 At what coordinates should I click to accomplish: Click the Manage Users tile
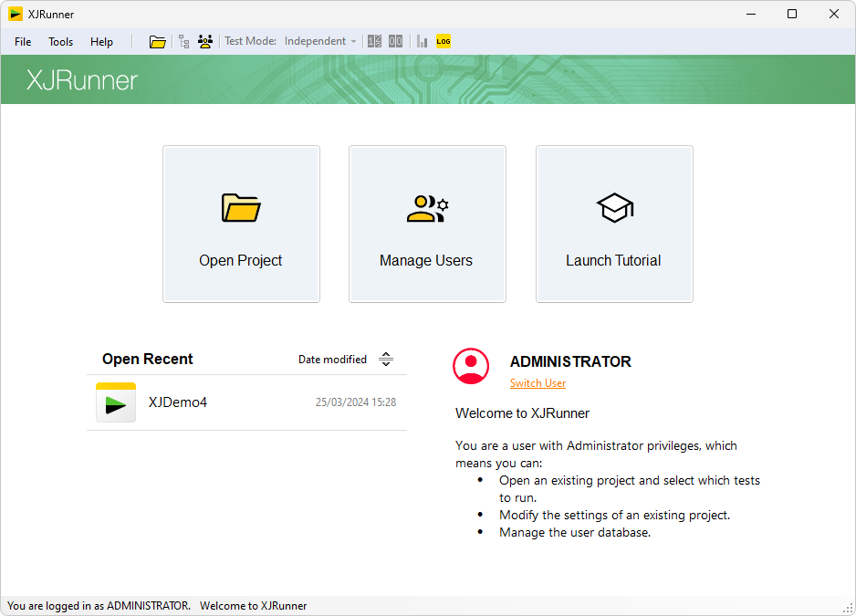[x=426, y=224]
